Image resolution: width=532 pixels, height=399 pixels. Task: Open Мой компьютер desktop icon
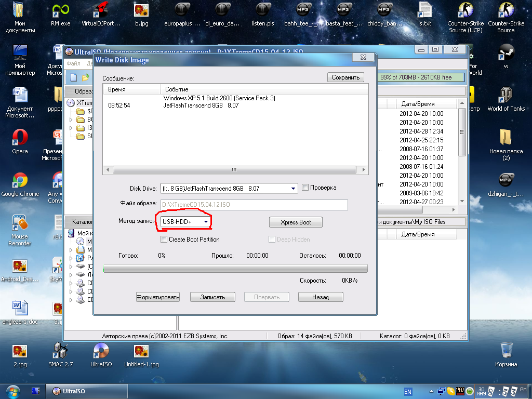coord(20,60)
